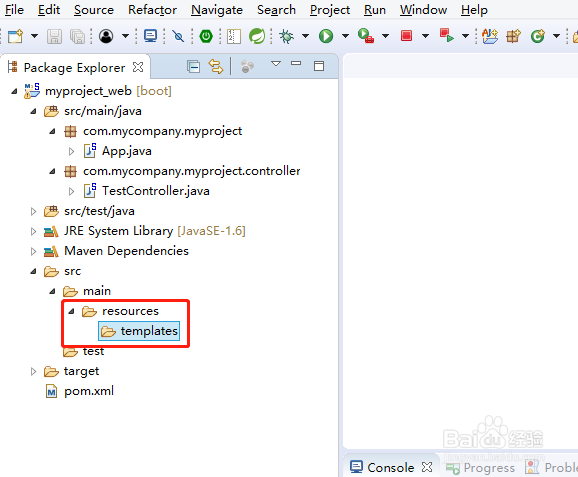This screenshot has height=477, width=578.
Task: Expand Maven Dependencies node
Action: tap(33, 251)
